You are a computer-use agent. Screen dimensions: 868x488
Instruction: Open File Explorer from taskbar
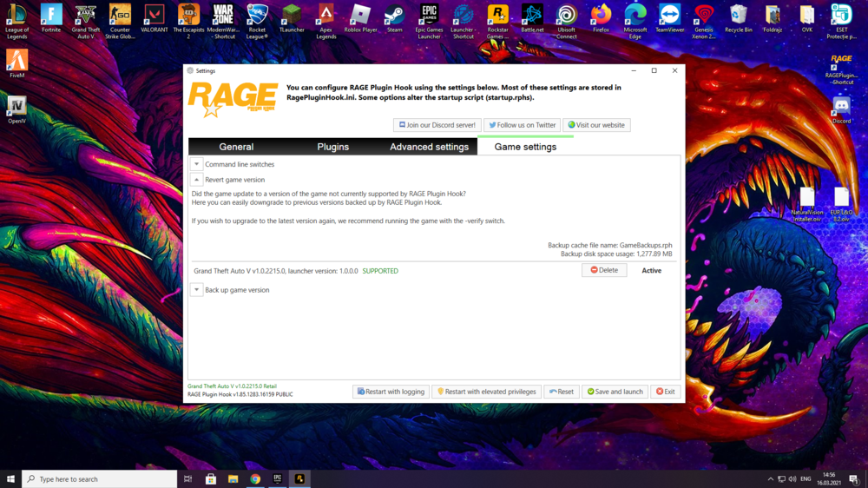[x=233, y=479]
